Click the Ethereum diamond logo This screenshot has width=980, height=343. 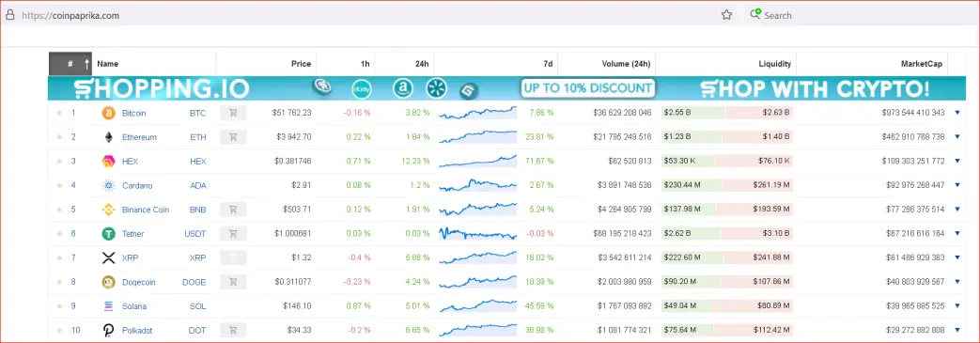pos(109,137)
